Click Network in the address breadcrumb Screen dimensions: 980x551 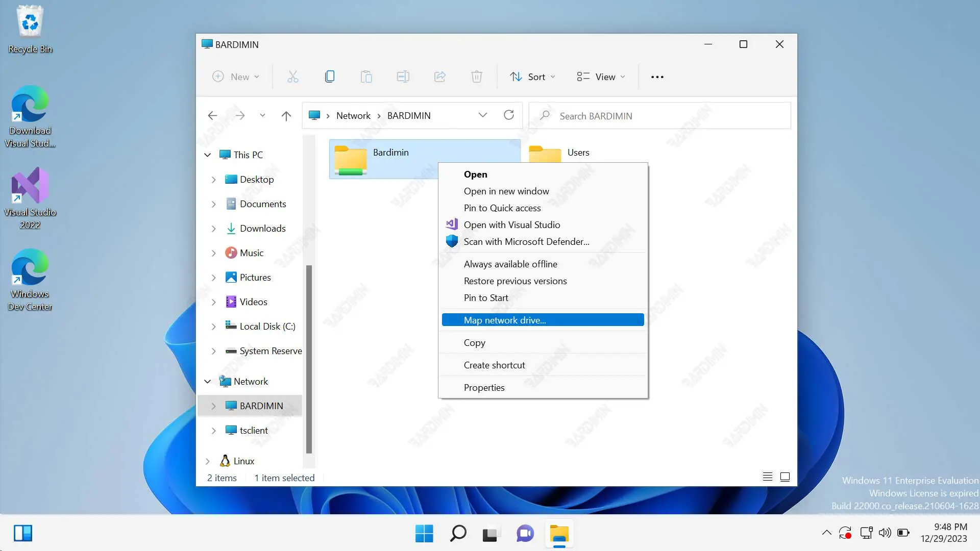pyautogui.click(x=353, y=116)
